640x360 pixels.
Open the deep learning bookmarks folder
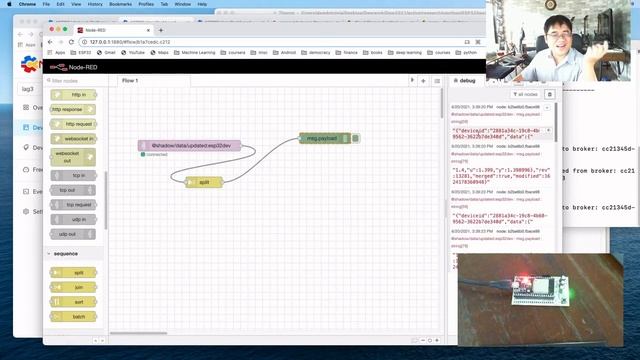click(405, 53)
